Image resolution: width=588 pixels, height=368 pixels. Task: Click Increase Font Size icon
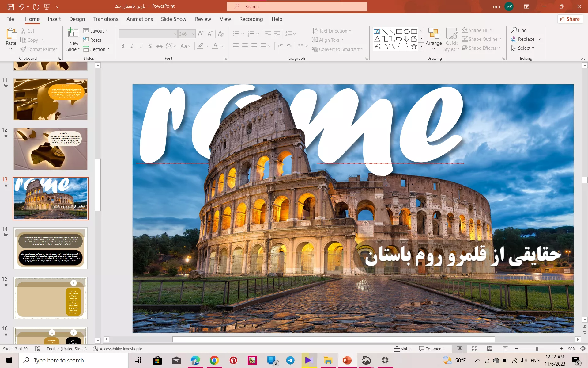201,34
